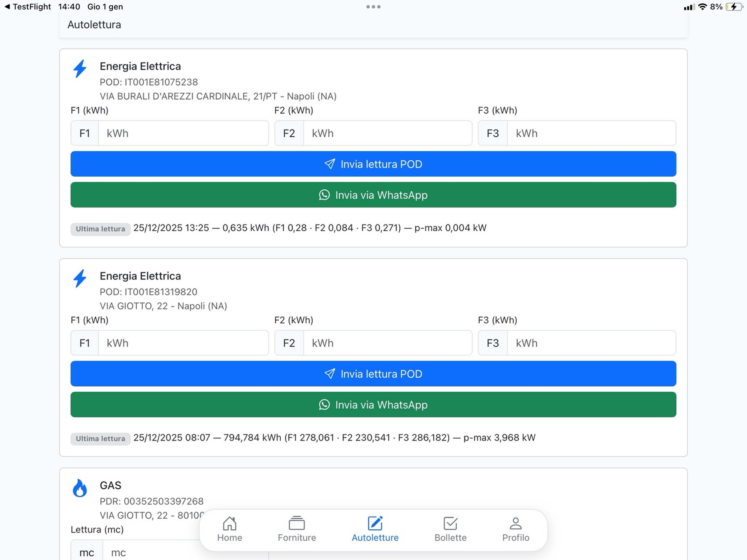
Task: Tap the F1 prefix in the first card
Action: click(85, 133)
